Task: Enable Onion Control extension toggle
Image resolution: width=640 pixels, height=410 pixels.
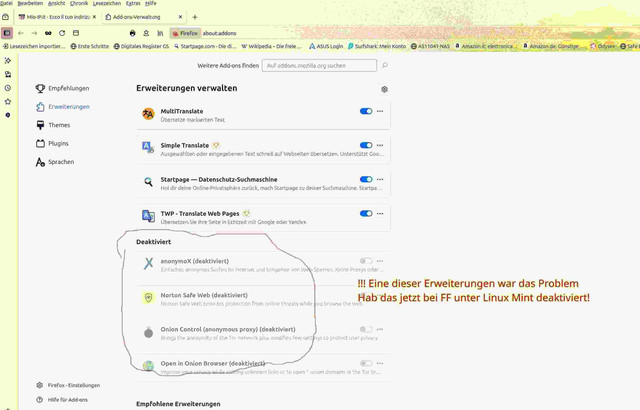Action: click(x=366, y=329)
